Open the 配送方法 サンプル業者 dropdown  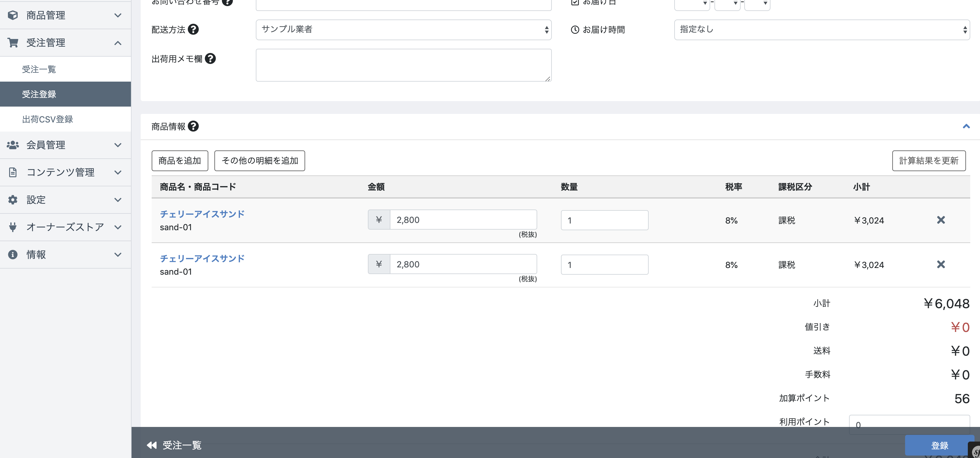coord(404,30)
